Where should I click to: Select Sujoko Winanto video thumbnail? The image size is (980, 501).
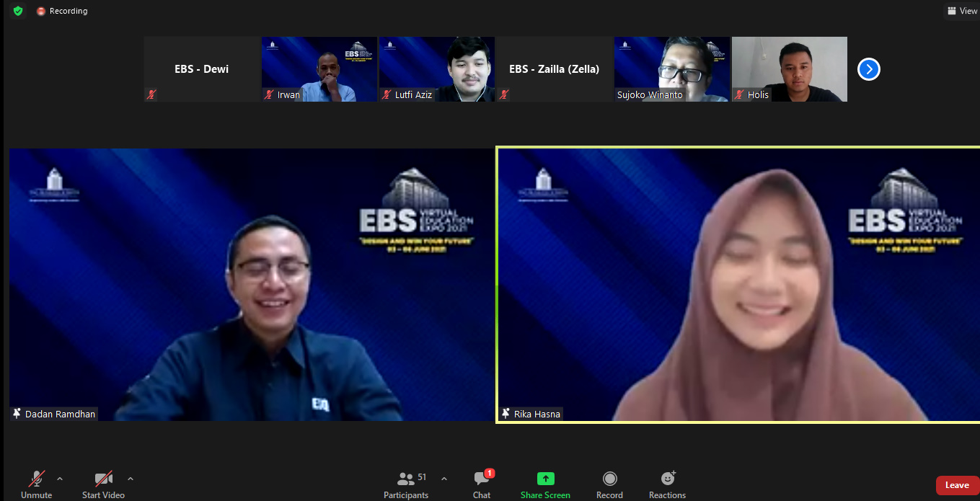click(x=671, y=68)
